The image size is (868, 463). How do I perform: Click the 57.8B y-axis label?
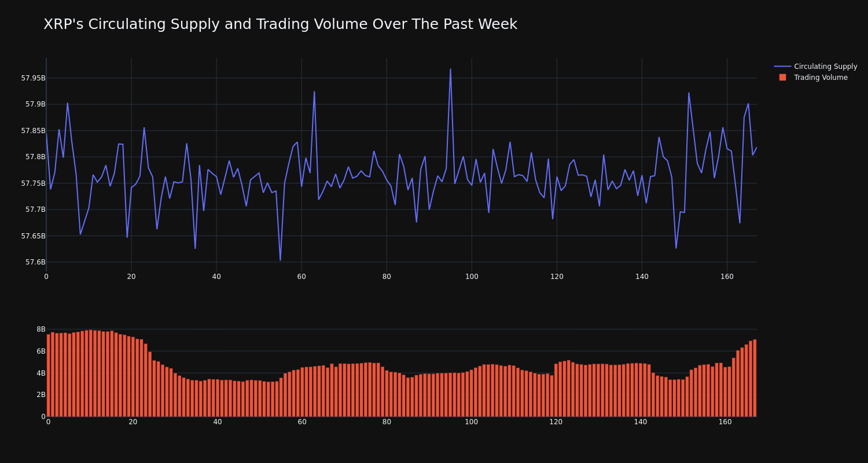pyautogui.click(x=35, y=157)
